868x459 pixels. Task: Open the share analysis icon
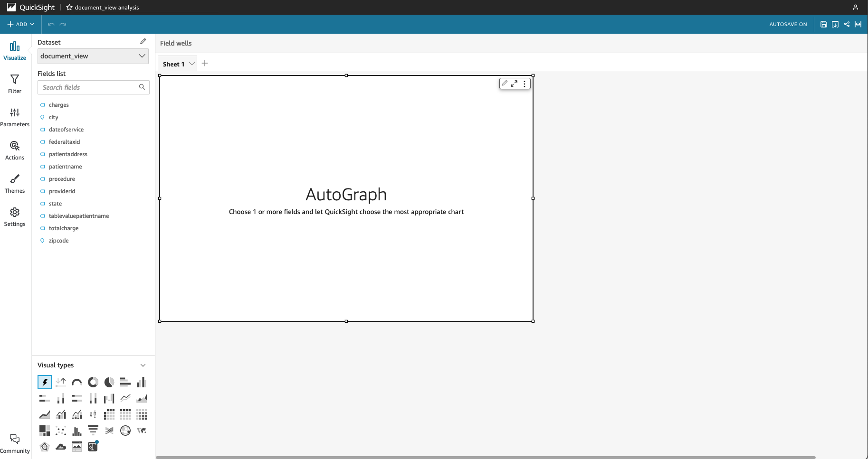click(847, 24)
